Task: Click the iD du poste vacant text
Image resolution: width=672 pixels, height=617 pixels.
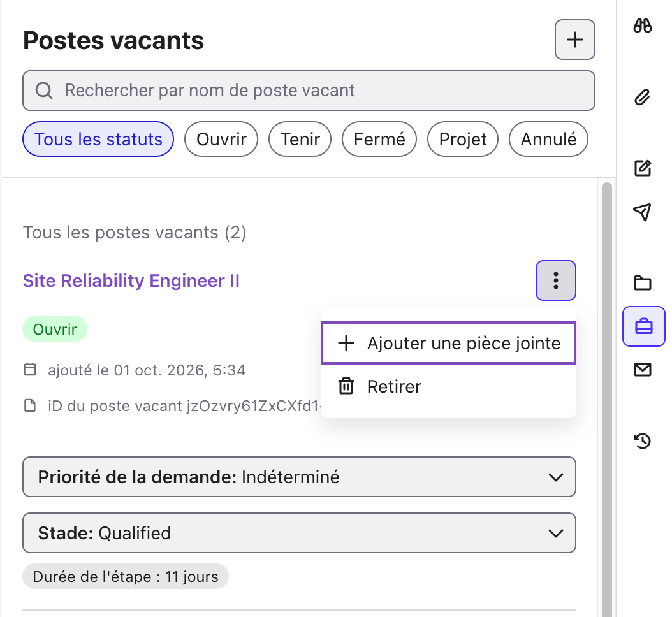Action: [x=184, y=406]
